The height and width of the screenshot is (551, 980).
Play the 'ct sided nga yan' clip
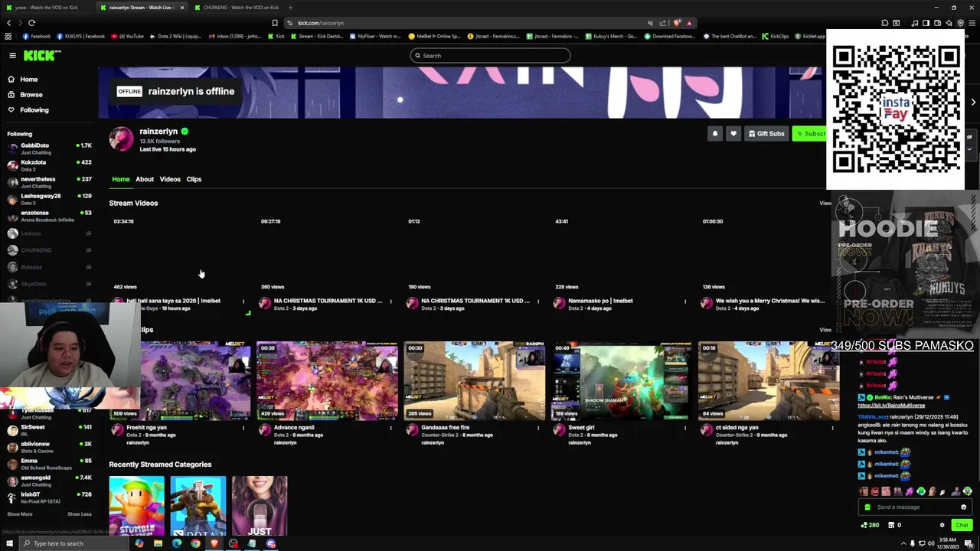click(x=769, y=381)
